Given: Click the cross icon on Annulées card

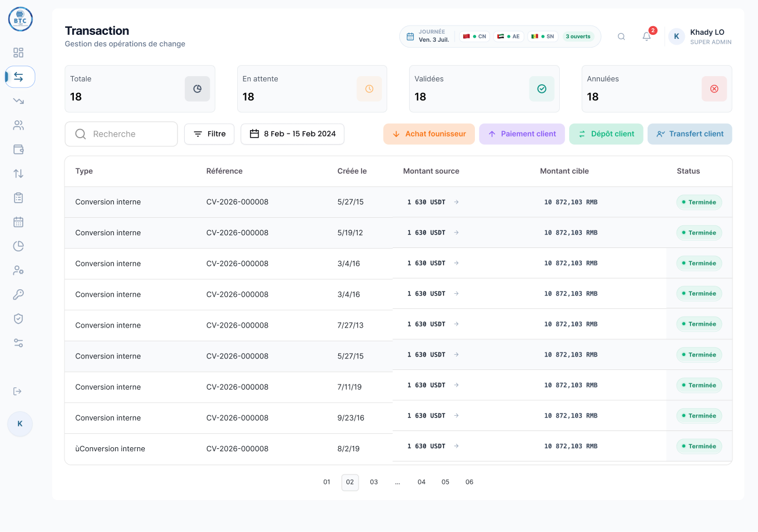Looking at the screenshot, I should point(714,89).
